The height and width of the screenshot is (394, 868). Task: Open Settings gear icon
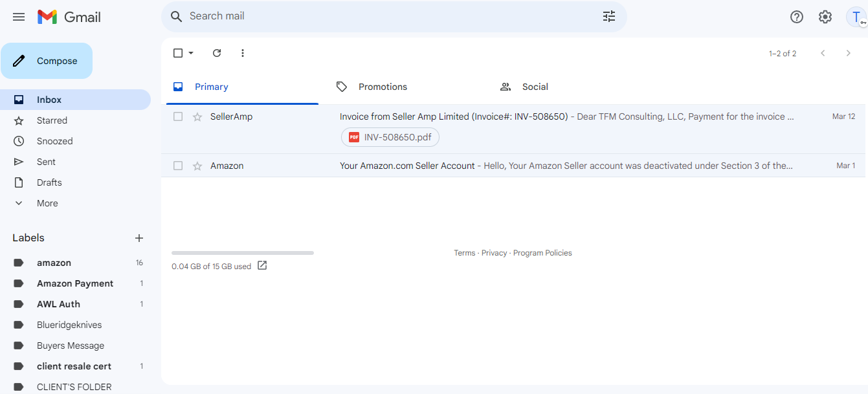825,17
